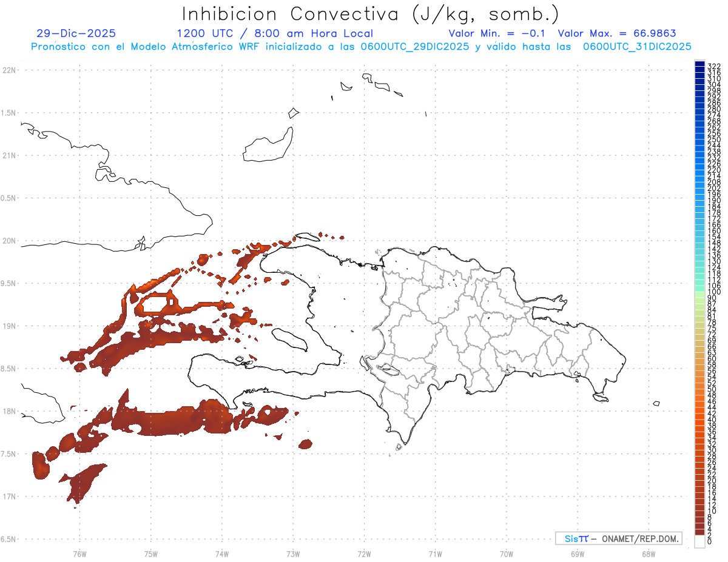Viewport: 728px width, 562px height.
Task: Click the '18N' latitude label
Action: [x=8, y=411]
